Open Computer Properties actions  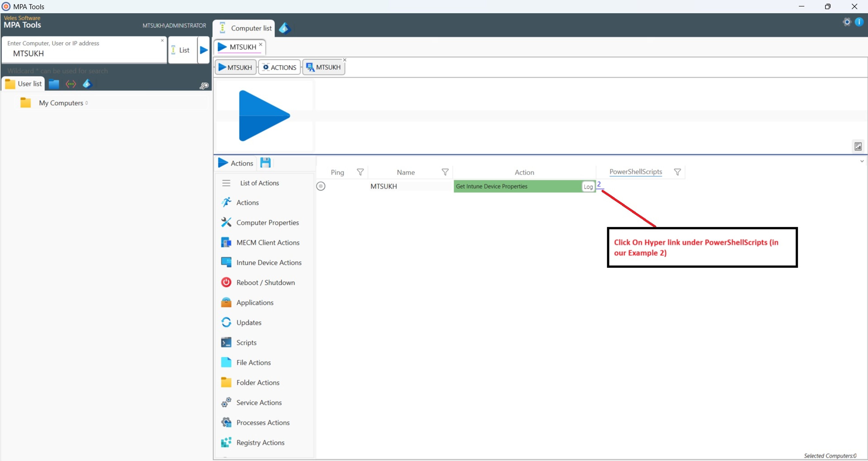[x=260, y=223]
